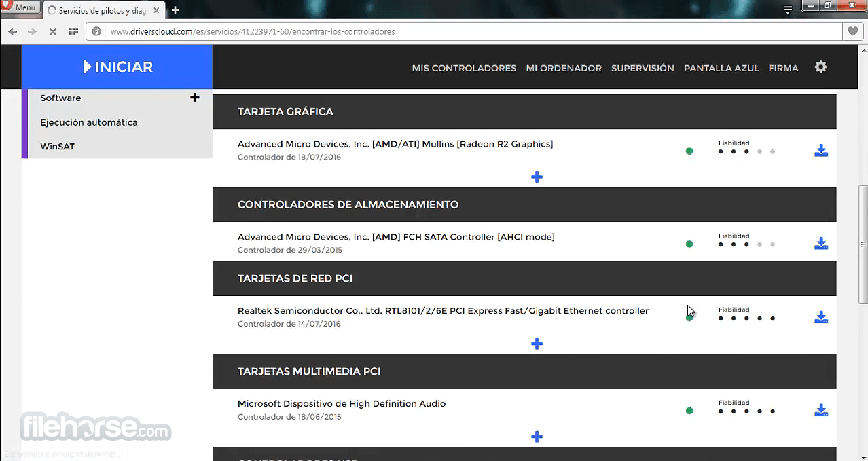Click the TARJETAS MULTIMEDIA PCI header
Screen dimensions: 868x461
coord(524,371)
